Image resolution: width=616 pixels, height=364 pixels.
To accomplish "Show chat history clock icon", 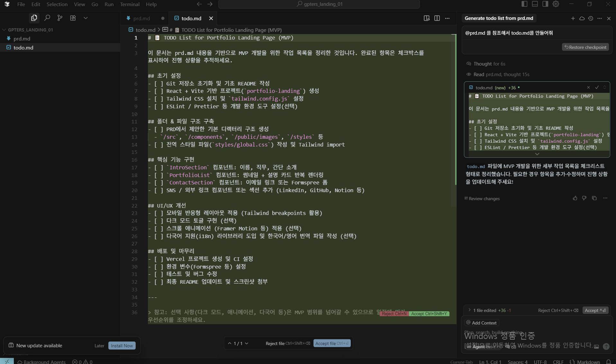I will (591, 18).
